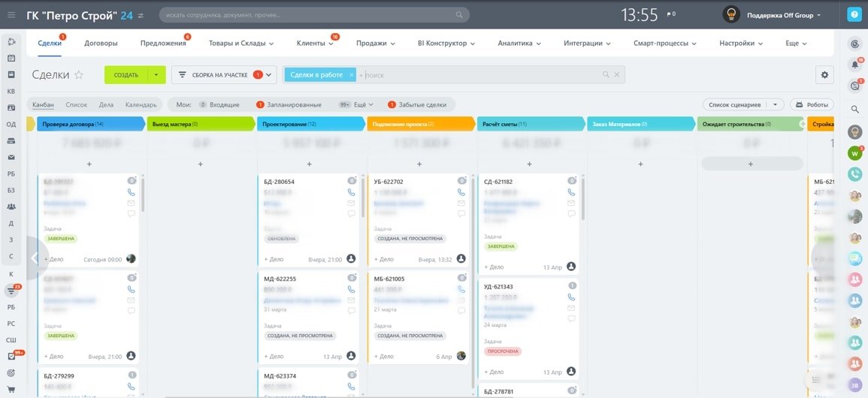Click the help question mark icon

tap(854, 15)
